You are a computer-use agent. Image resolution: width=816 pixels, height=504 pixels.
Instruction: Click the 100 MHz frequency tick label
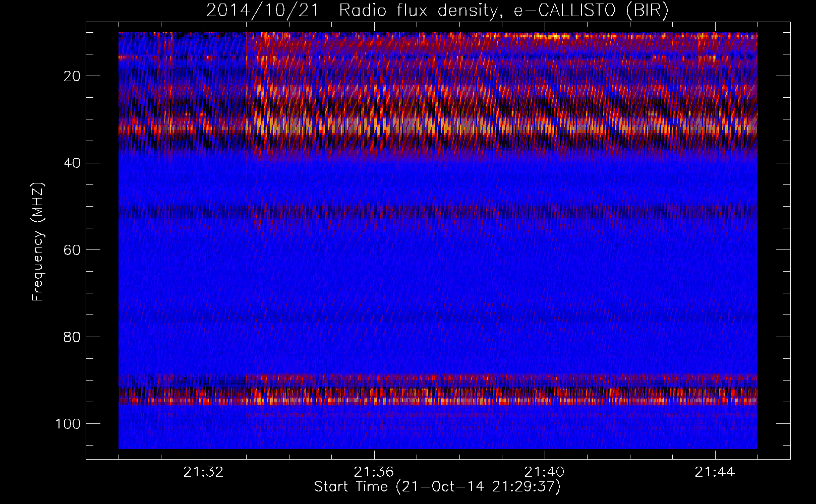68,423
